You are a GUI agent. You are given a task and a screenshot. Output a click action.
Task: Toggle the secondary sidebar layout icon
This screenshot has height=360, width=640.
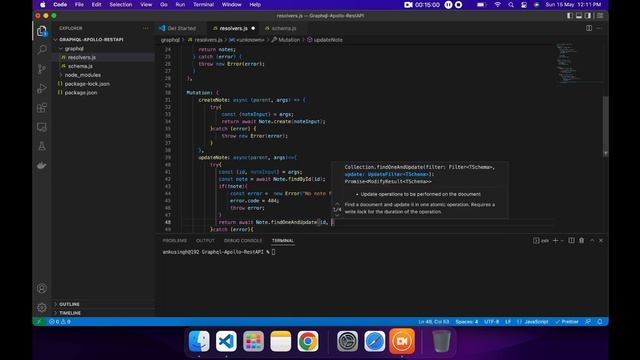tap(588, 16)
